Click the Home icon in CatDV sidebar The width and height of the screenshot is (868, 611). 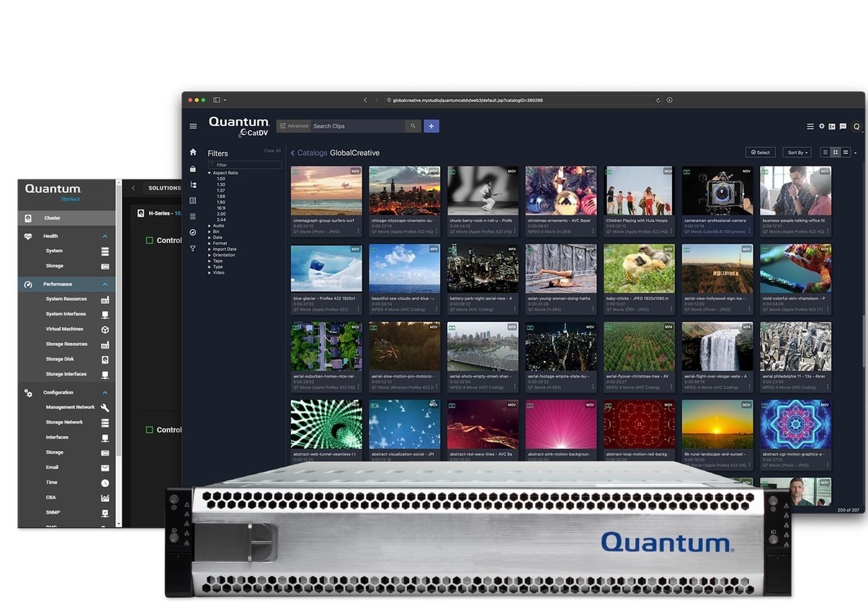(x=193, y=152)
